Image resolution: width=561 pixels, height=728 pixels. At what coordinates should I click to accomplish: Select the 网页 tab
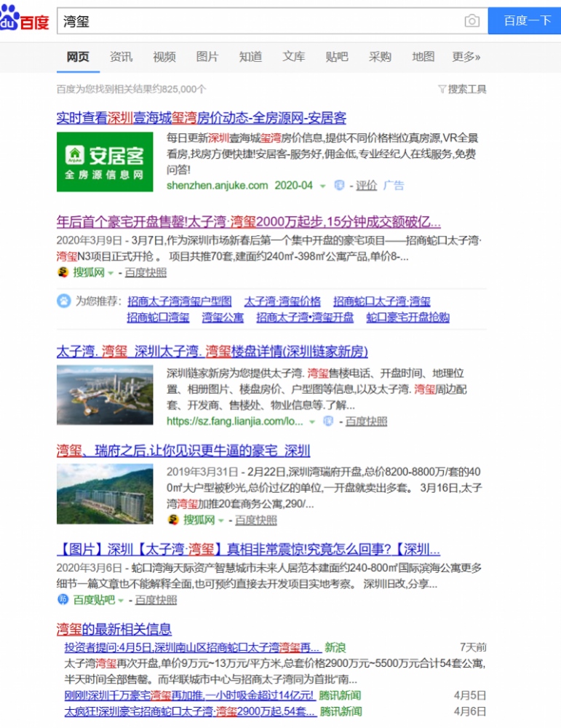click(78, 57)
